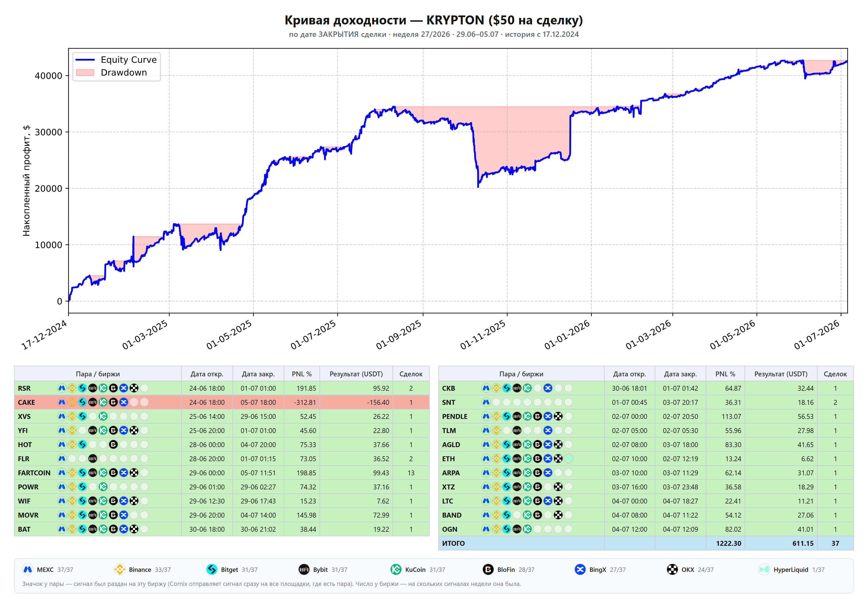Click the ИТОГО total result 611.15
Screen dimensions: 868x603
coord(803,543)
